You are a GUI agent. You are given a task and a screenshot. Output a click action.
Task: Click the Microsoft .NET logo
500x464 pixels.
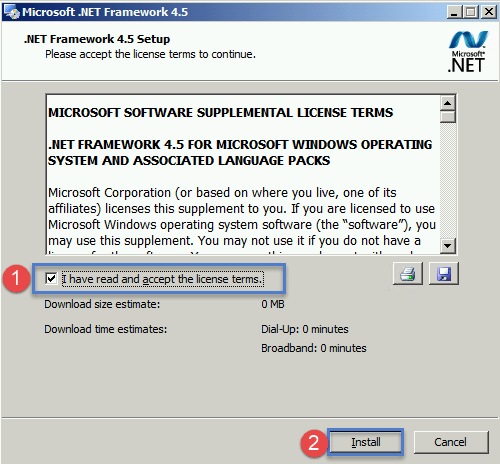[x=468, y=51]
